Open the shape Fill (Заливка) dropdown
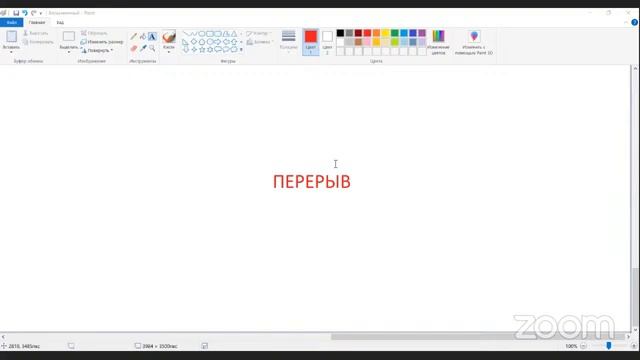The image size is (640, 360). click(x=260, y=42)
